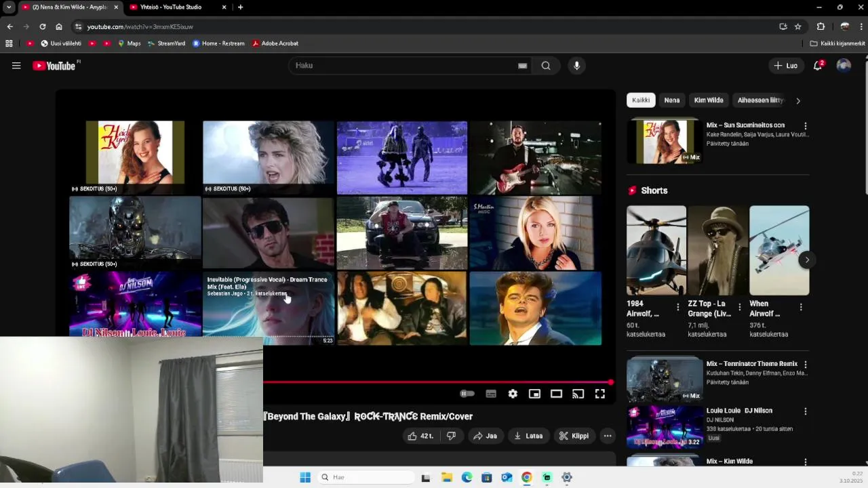Open Chrome extensions puzzle icon
The width and height of the screenshot is (868, 488).
pyautogui.click(x=821, y=26)
